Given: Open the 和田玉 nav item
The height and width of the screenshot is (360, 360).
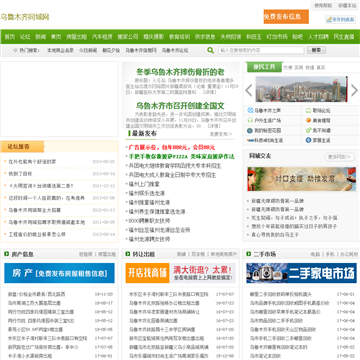Looking at the screenshot, I should click(254, 37).
